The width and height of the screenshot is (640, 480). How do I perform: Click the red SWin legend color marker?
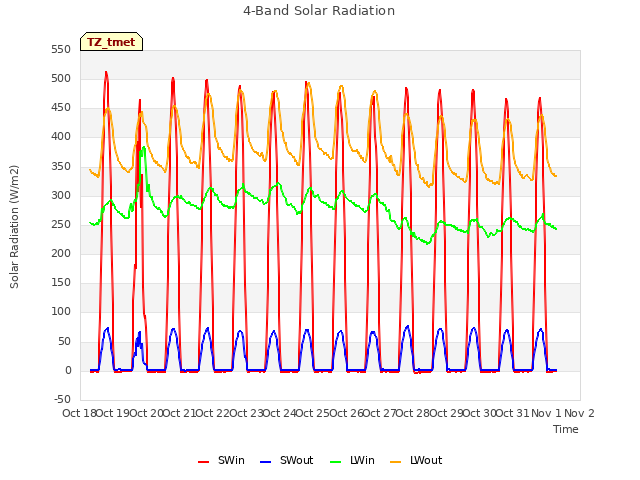click(x=203, y=462)
